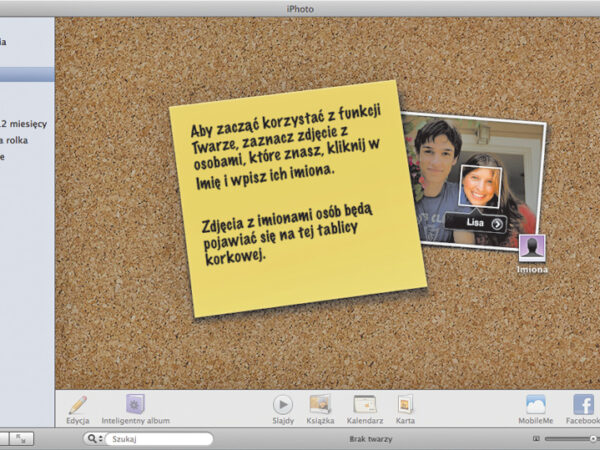This screenshot has height=450, width=600.
Task: Create an Inteligentny album
Action: (x=136, y=404)
